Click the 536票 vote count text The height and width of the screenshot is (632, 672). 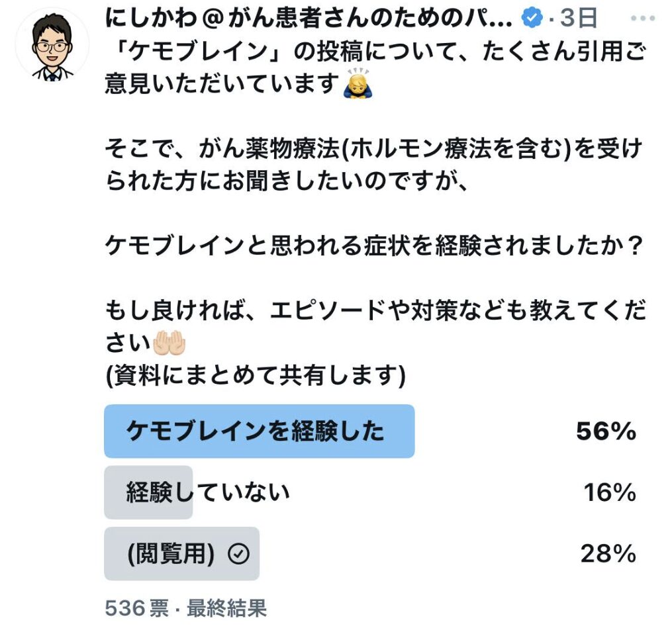136,608
